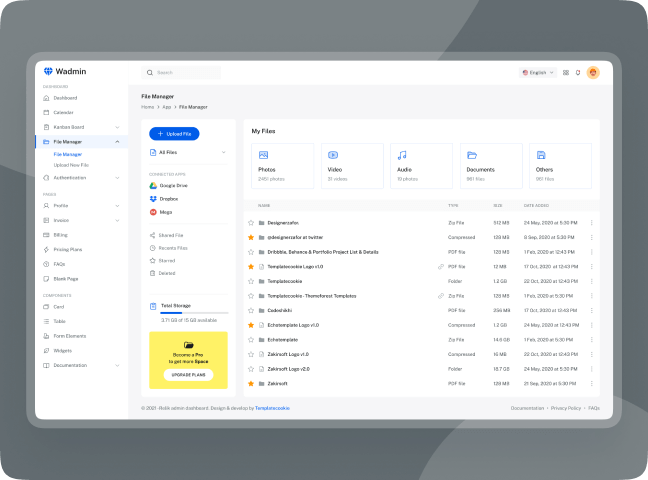Collapse File Manager sidebar section
Viewport: 648px width, 480px height.
[x=117, y=142]
